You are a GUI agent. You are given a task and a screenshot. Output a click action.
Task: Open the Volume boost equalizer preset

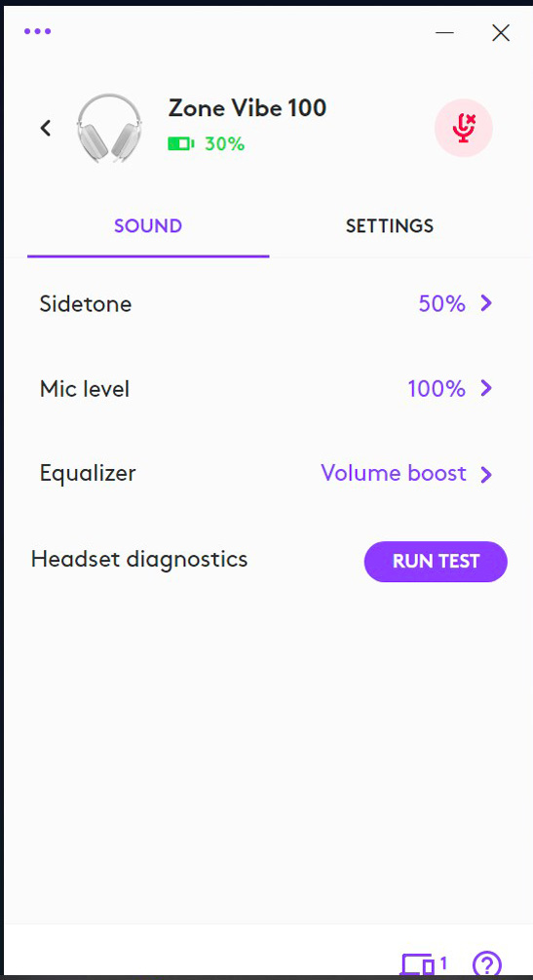pyautogui.click(x=394, y=473)
